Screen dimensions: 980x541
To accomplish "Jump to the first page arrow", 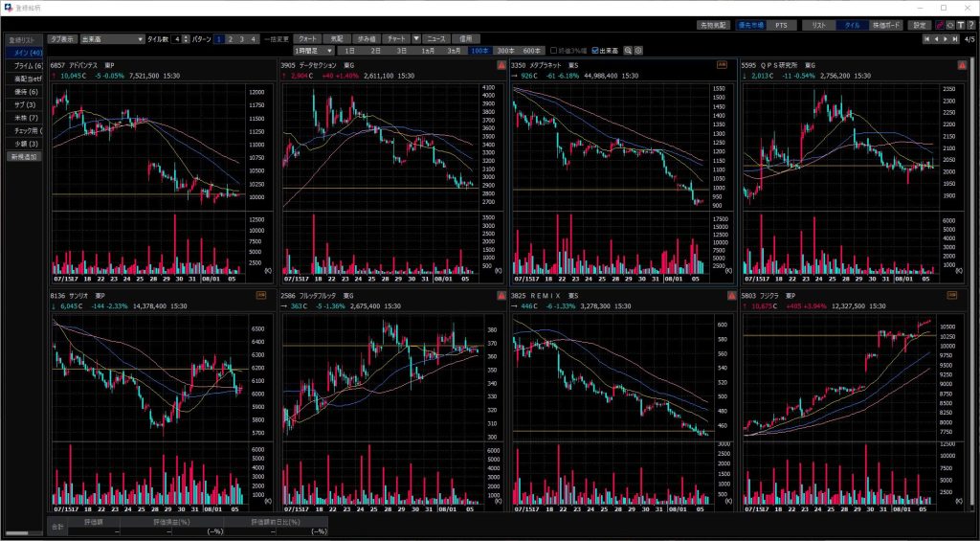I will point(925,39).
